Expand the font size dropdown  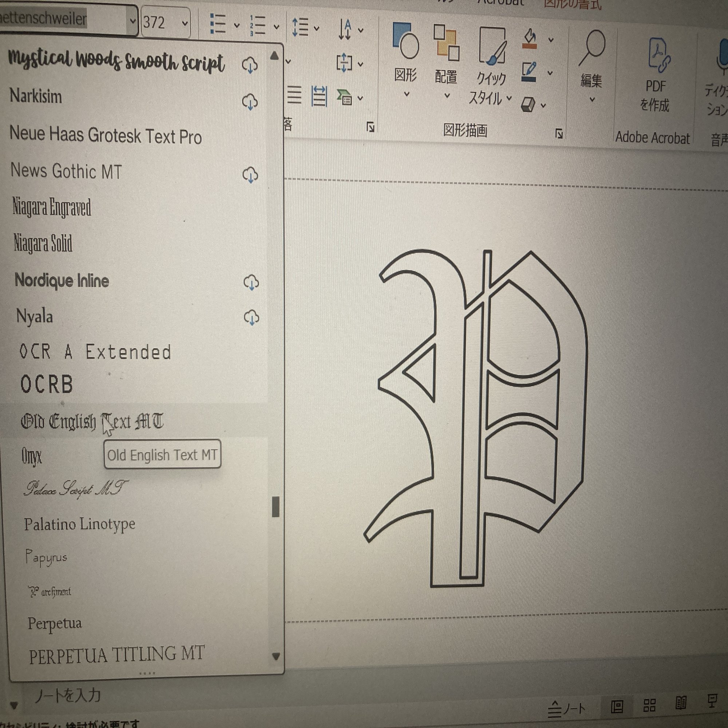coord(185,23)
